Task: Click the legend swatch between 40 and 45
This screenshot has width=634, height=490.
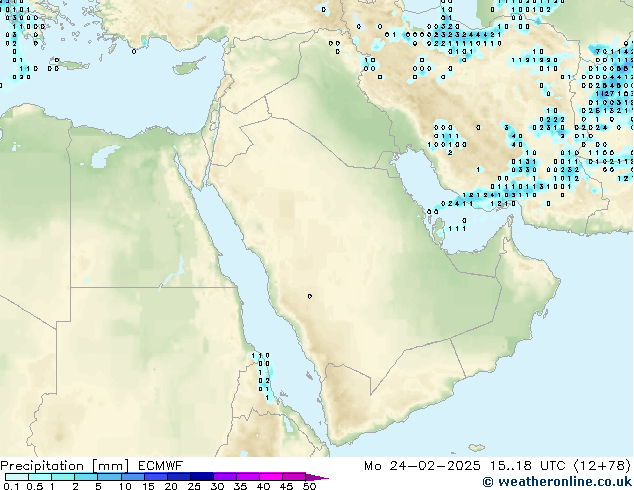Action: point(272,477)
